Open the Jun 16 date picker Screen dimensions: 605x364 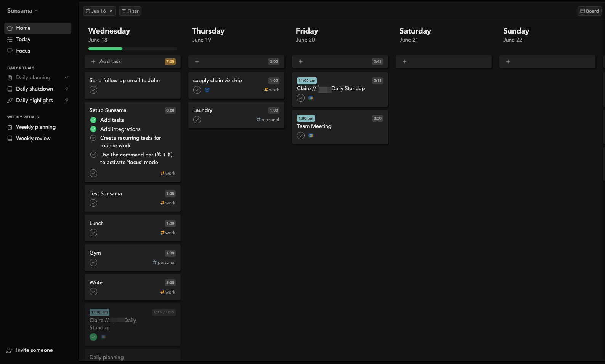click(96, 11)
